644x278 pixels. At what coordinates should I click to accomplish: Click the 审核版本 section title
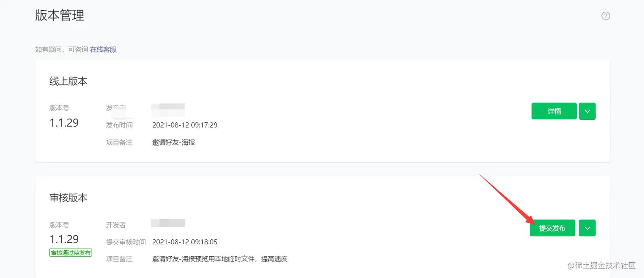(68, 198)
